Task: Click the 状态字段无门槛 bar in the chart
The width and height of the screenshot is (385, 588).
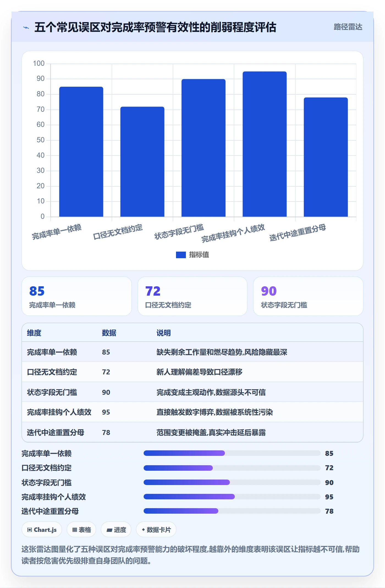Action: [x=204, y=148]
